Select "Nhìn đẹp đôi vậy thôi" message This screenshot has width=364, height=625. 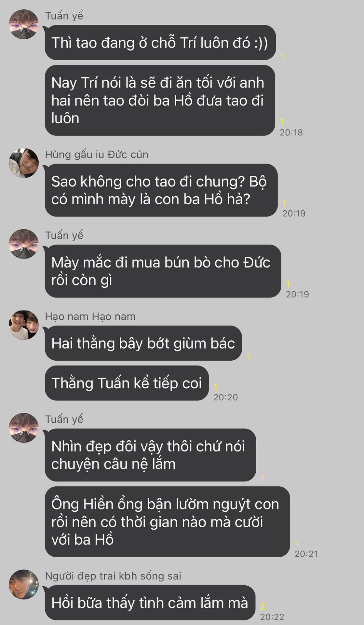click(x=150, y=455)
